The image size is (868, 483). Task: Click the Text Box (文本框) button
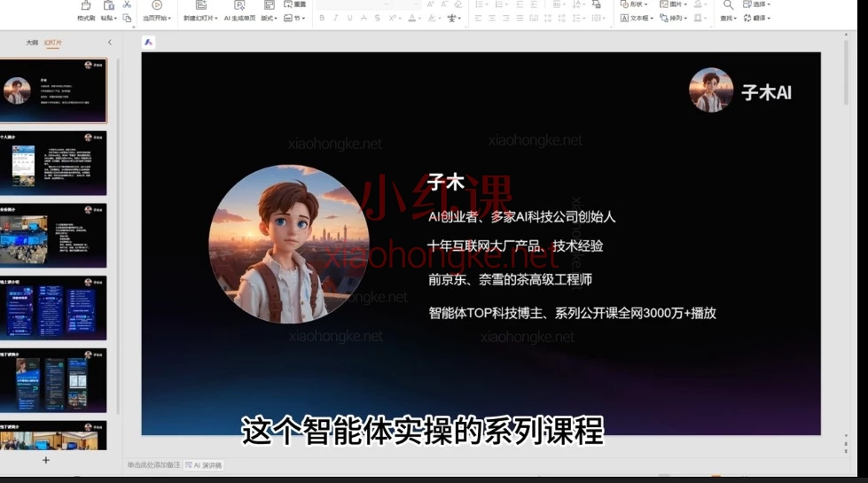click(x=637, y=19)
